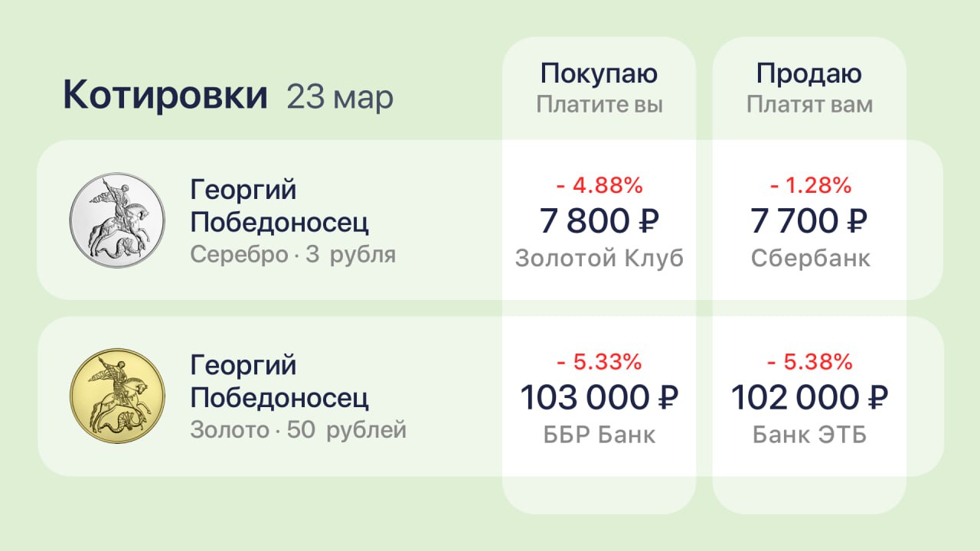The height and width of the screenshot is (551, 980).
Task: Click the Серебро · 3 рубля subtitle
Action: pos(293,255)
